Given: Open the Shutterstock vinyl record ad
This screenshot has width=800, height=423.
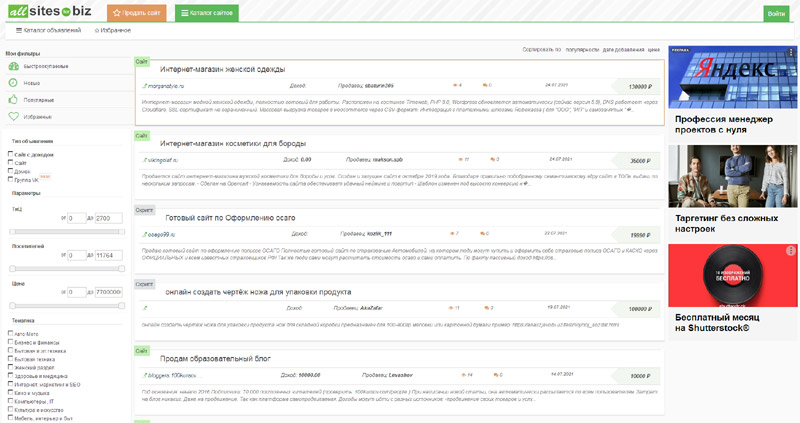Looking at the screenshot, I should pos(732,276).
